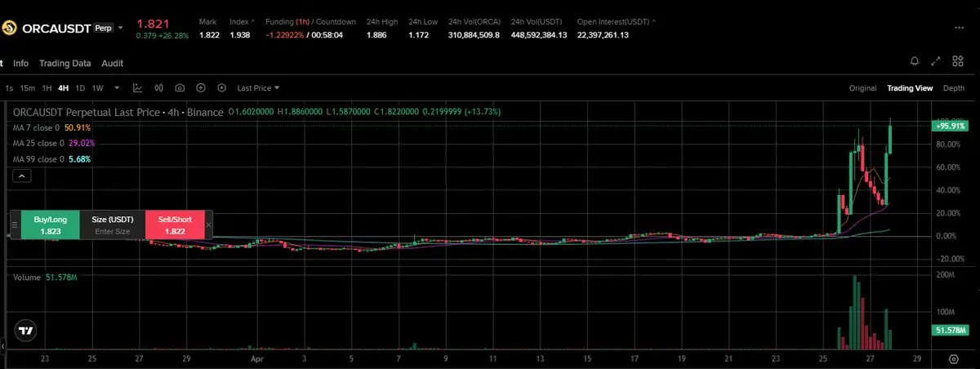
Task: Select the 1W interval
Action: [x=98, y=88]
